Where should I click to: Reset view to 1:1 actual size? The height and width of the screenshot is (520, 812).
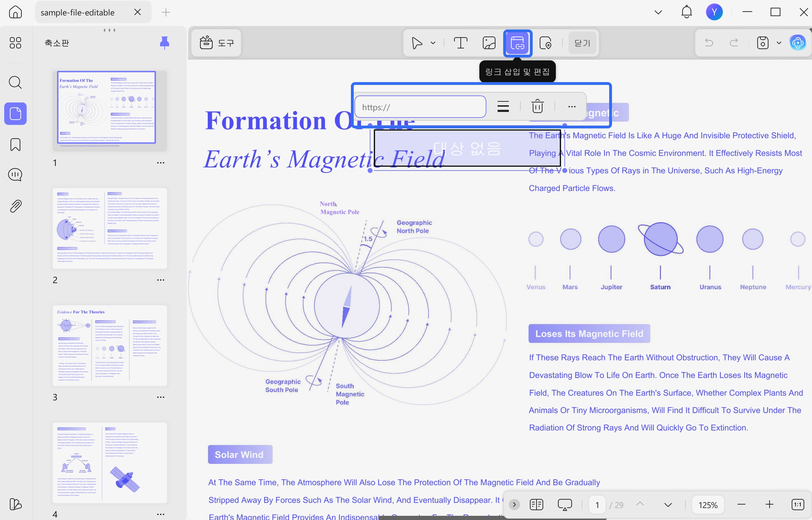point(798,505)
